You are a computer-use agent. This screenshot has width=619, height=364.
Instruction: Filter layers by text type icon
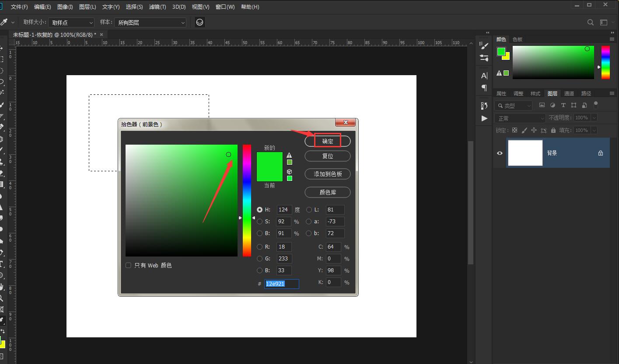563,105
